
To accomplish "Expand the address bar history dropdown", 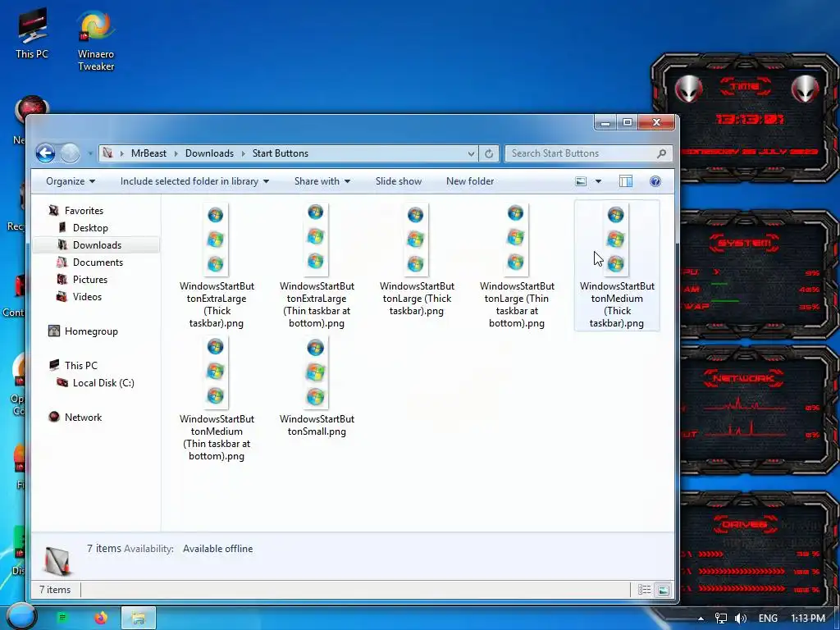I will [471, 153].
